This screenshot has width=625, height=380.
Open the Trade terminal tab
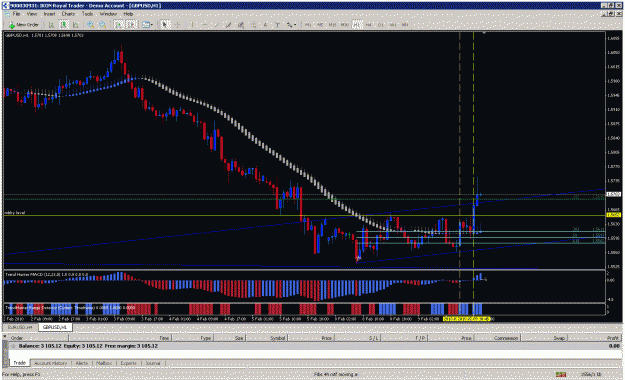[20, 363]
